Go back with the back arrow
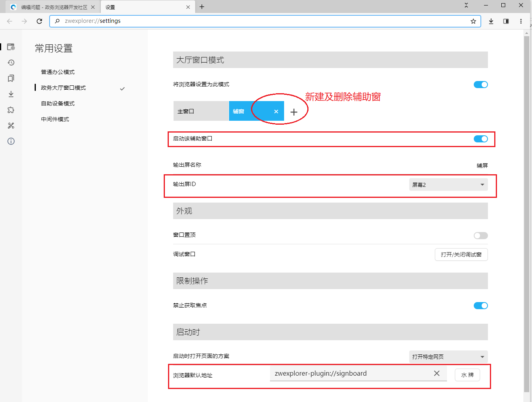532x402 pixels. [10, 21]
